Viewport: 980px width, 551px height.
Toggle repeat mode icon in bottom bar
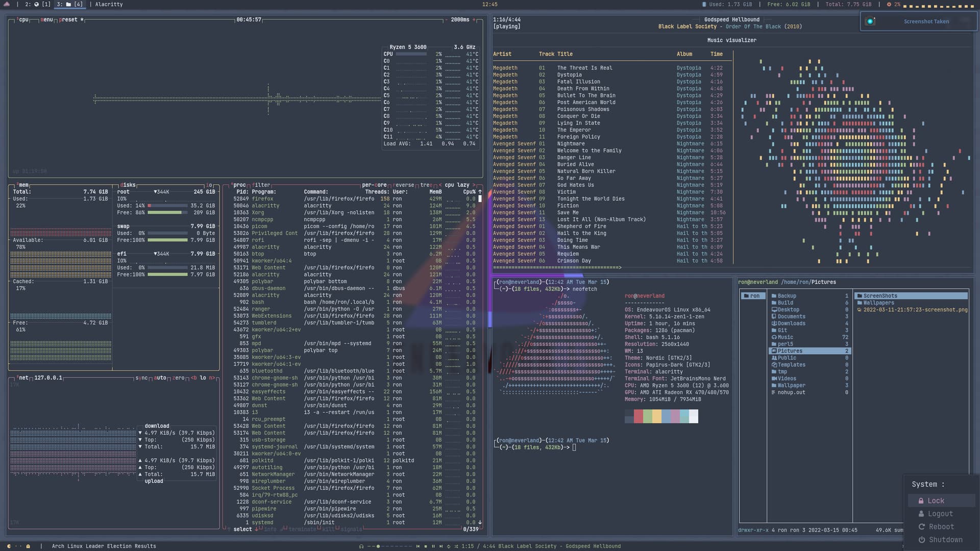449,546
